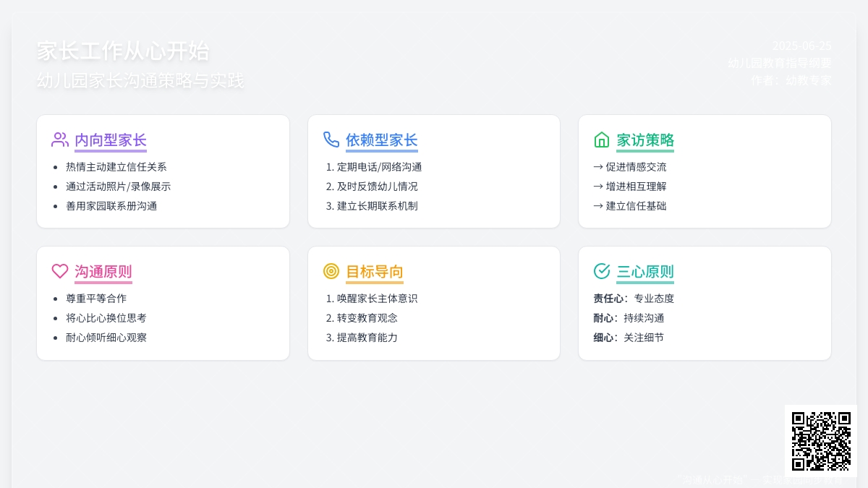
Task: Click the bullet 将心比心换位思考
Action: [106, 317]
